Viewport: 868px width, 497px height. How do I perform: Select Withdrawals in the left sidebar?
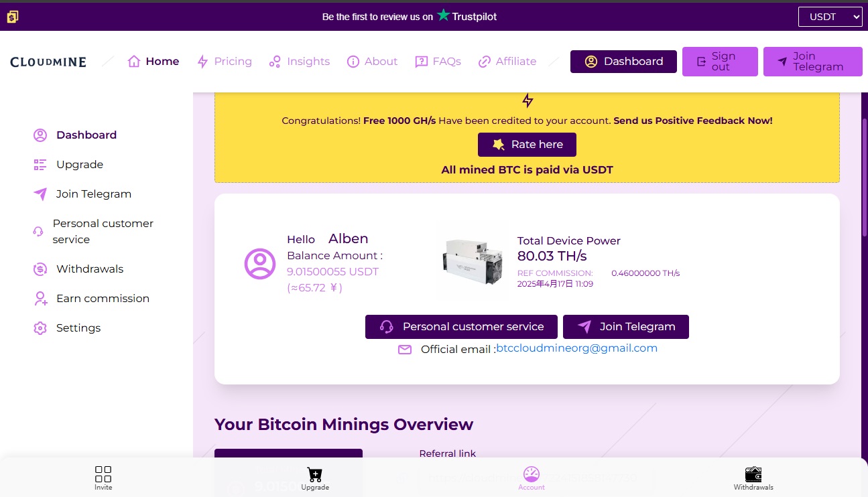[x=90, y=269]
